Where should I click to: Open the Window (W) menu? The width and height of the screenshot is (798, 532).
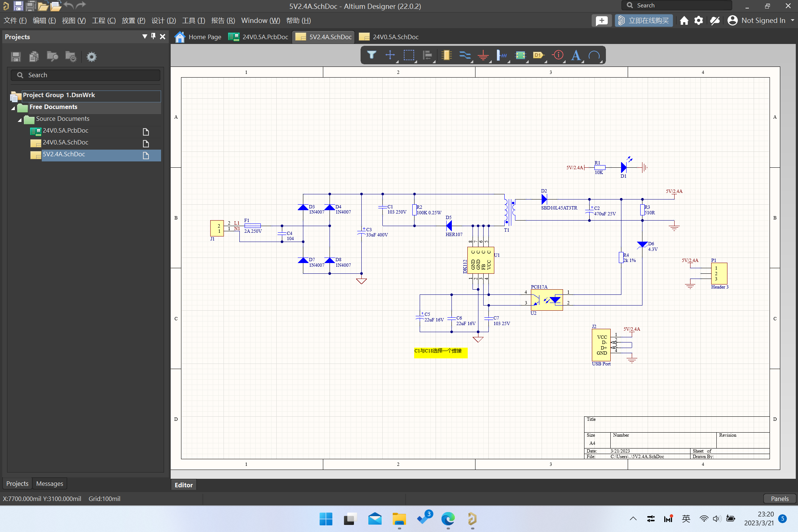coord(260,21)
